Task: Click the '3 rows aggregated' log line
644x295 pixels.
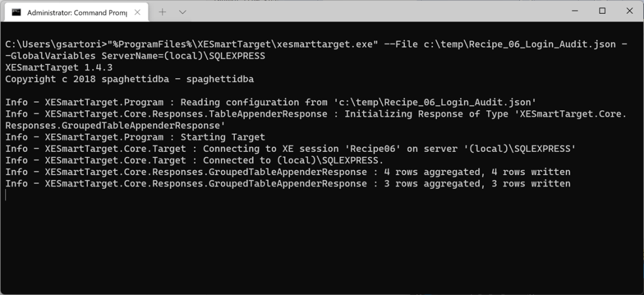Action: pos(288,183)
